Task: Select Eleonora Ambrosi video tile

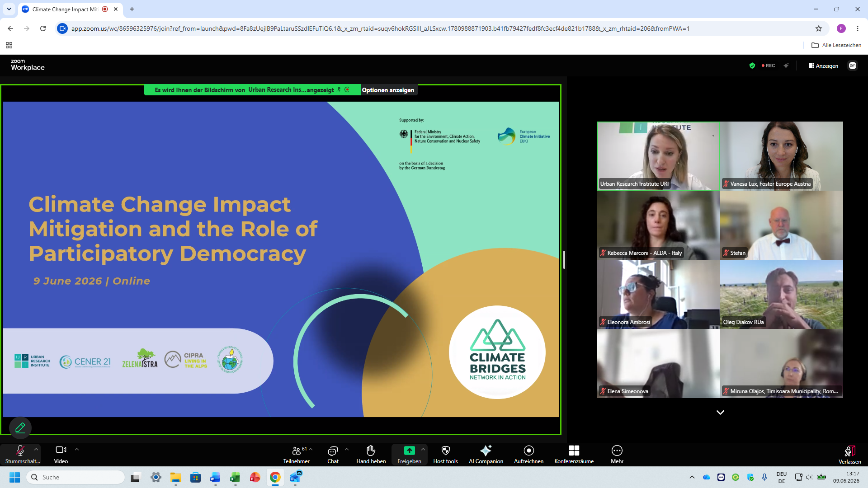Action: pyautogui.click(x=659, y=294)
